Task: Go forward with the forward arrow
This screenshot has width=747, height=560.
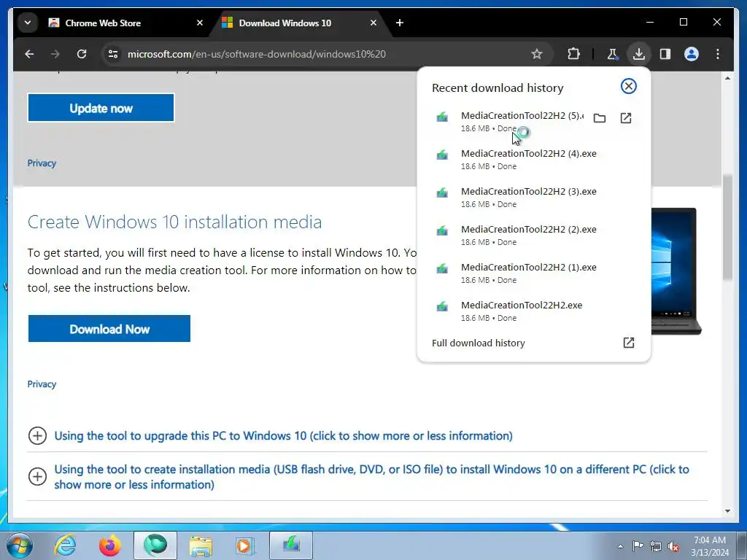Action: click(55, 54)
